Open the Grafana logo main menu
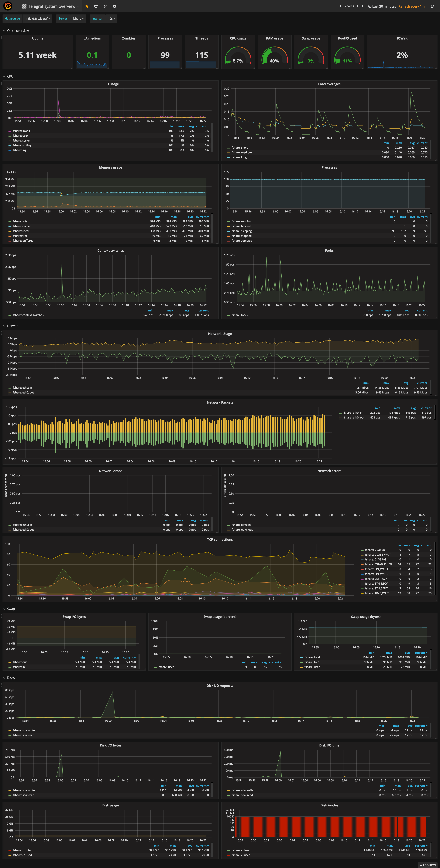 coord(8,6)
